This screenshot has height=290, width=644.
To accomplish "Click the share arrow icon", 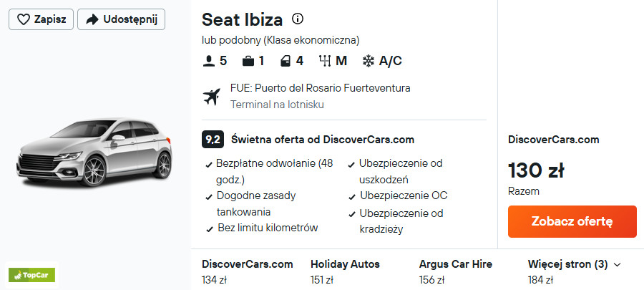I will pyautogui.click(x=91, y=19).
